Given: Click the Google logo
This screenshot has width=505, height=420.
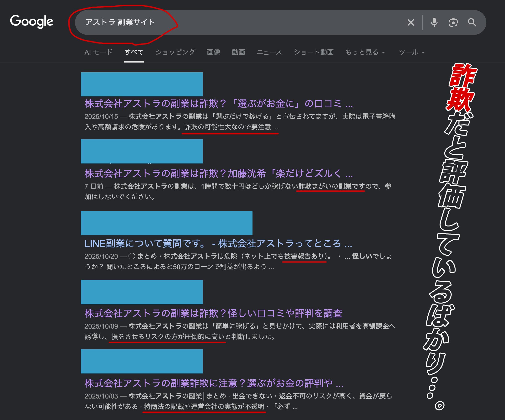Looking at the screenshot, I should pos(32,22).
